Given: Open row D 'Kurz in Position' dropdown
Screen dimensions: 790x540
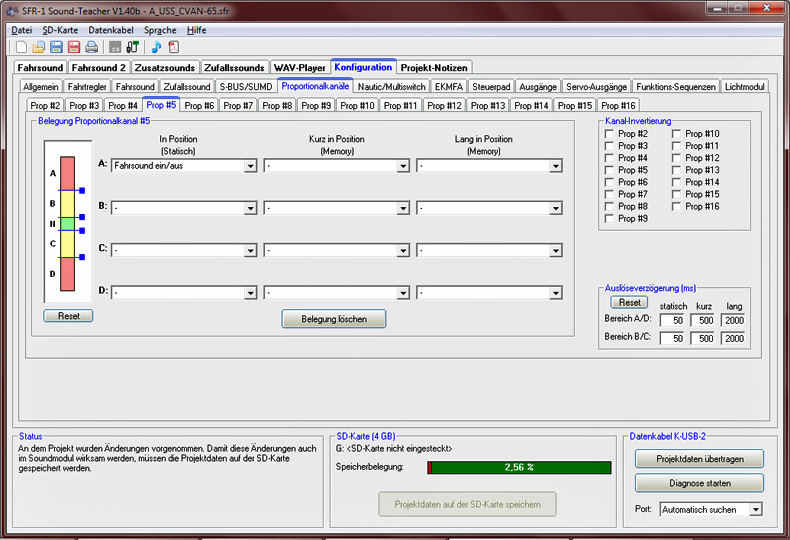Looking at the screenshot, I should 337,293.
